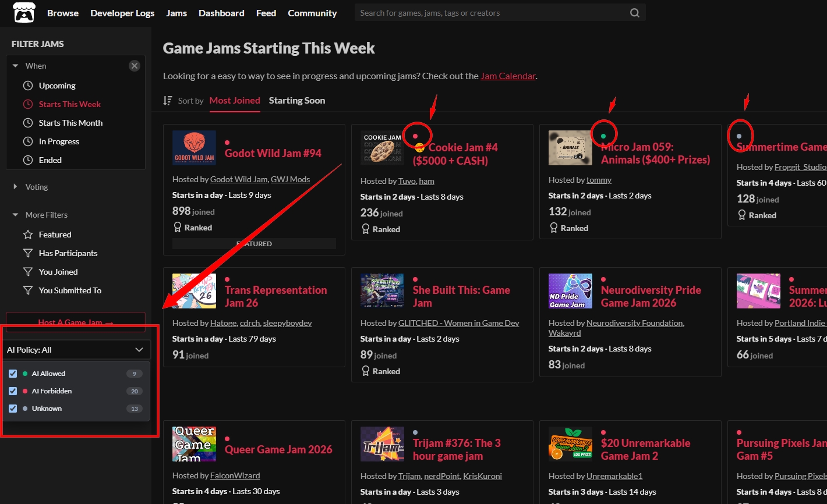
Task: Click the clock icon next to Ended
Action: click(28, 160)
